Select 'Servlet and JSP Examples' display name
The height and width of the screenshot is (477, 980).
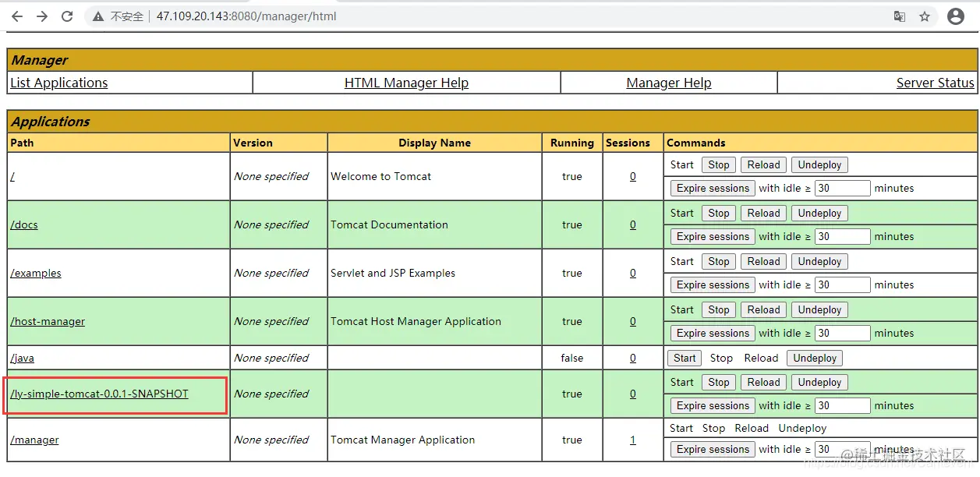(x=393, y=273)
